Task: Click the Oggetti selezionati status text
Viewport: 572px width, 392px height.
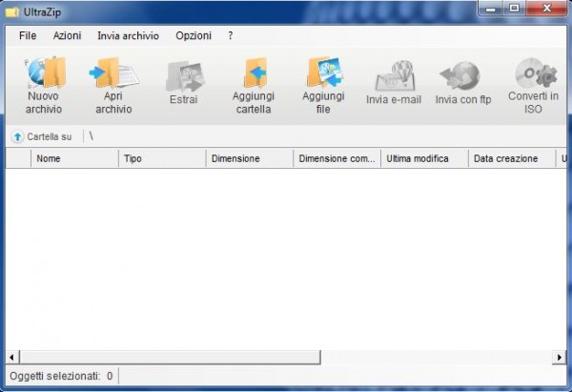Action: pos(61,376)
